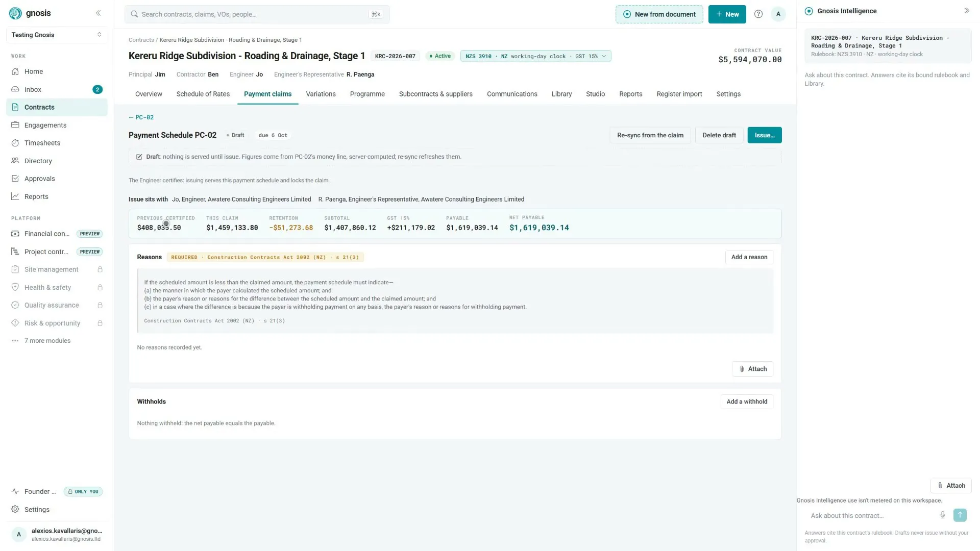
Task: Click the Site management locked module
Action: pos(57,269)
